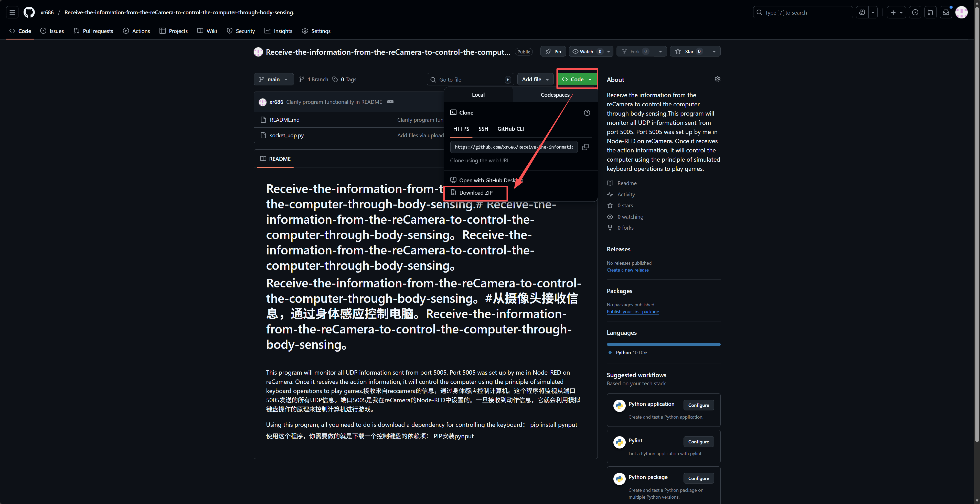Open About settings gear icon
This screenshot has height=504, width=980.
(717, 80)
